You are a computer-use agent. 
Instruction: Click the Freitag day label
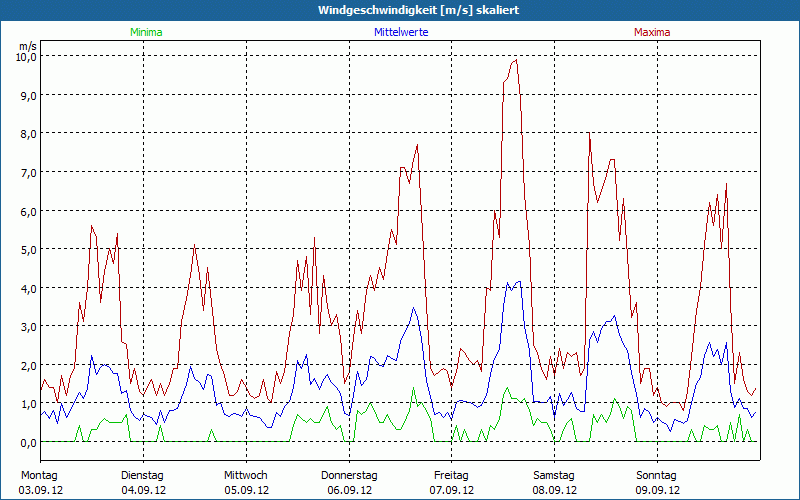451,476
